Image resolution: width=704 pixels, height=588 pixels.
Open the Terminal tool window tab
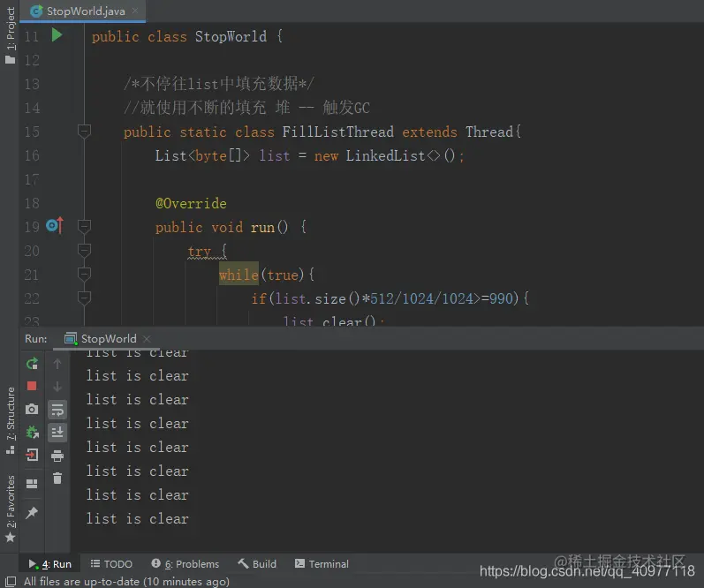click(322, 564)
